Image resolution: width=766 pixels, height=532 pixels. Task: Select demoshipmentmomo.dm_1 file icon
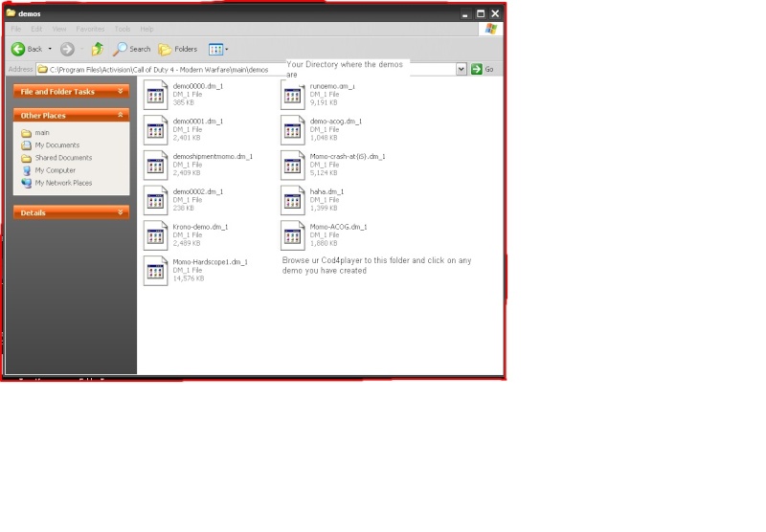[155, 165]
